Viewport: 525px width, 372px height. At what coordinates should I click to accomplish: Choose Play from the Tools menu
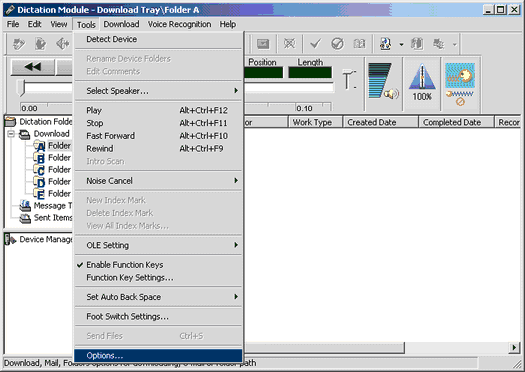[158, 110]
